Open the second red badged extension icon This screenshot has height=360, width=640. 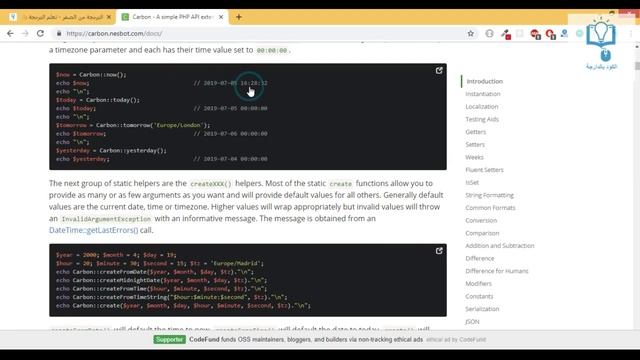coord(550,34)
